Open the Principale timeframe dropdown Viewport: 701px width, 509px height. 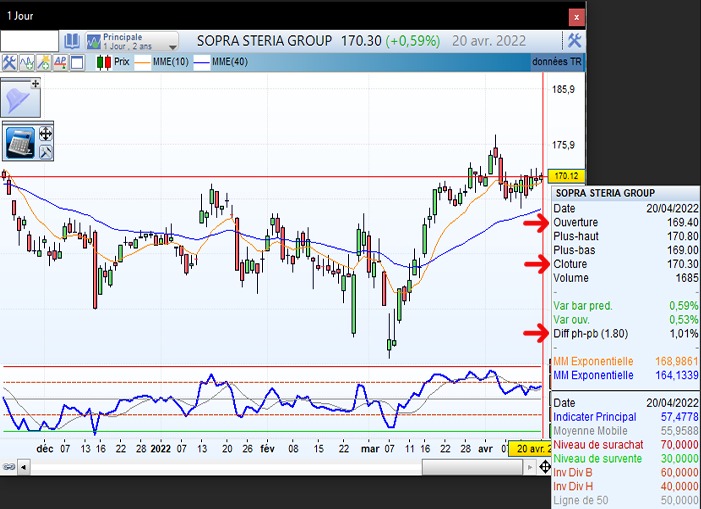132,42
